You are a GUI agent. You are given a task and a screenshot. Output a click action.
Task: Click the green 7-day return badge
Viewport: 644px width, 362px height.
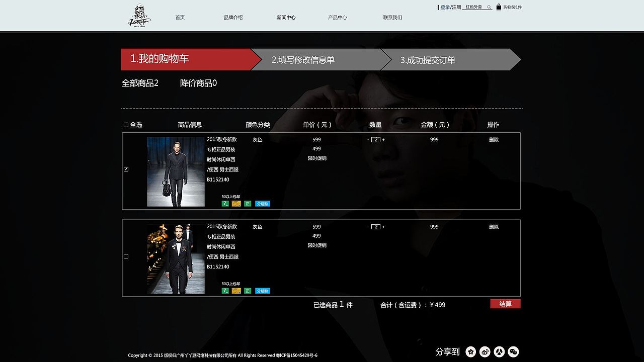point(225,204)
